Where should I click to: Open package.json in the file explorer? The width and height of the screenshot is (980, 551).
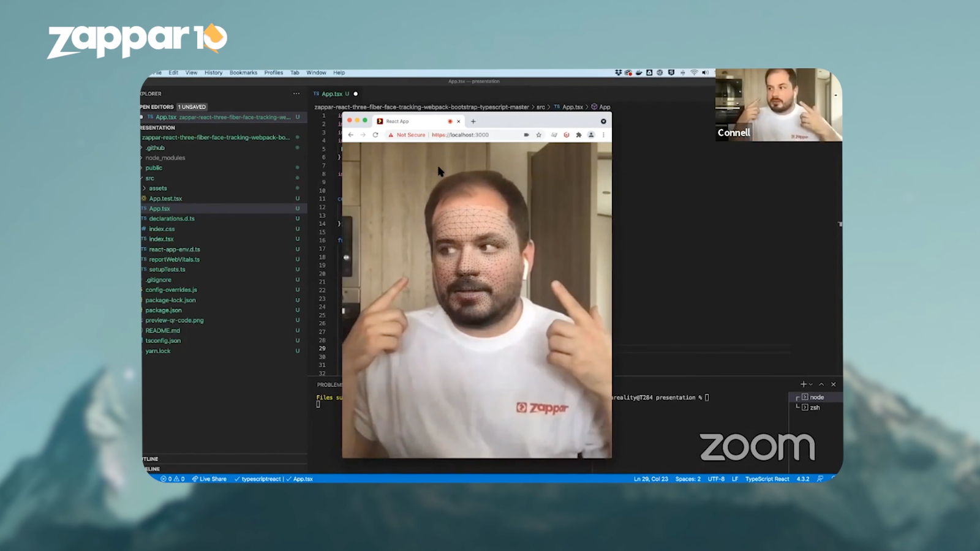(163, 310)
